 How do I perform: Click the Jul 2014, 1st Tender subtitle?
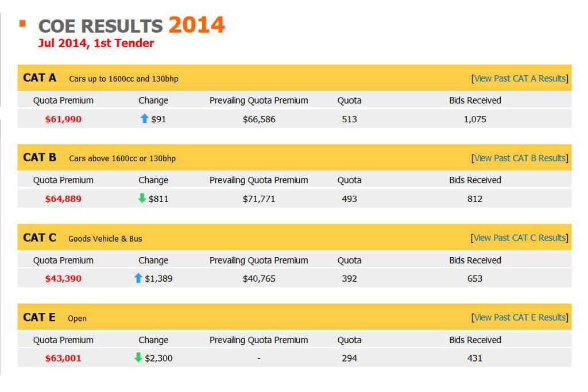pyautogui.click(x=96, y=43)
